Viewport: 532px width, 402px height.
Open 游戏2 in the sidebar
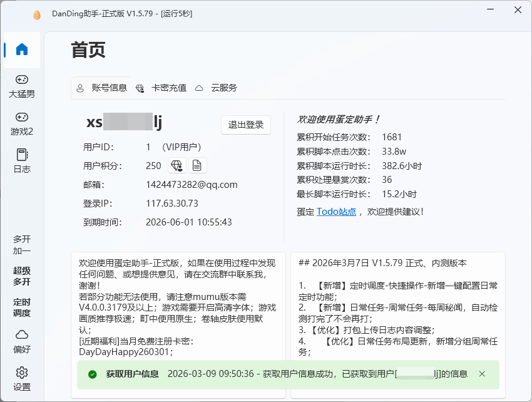22,123
